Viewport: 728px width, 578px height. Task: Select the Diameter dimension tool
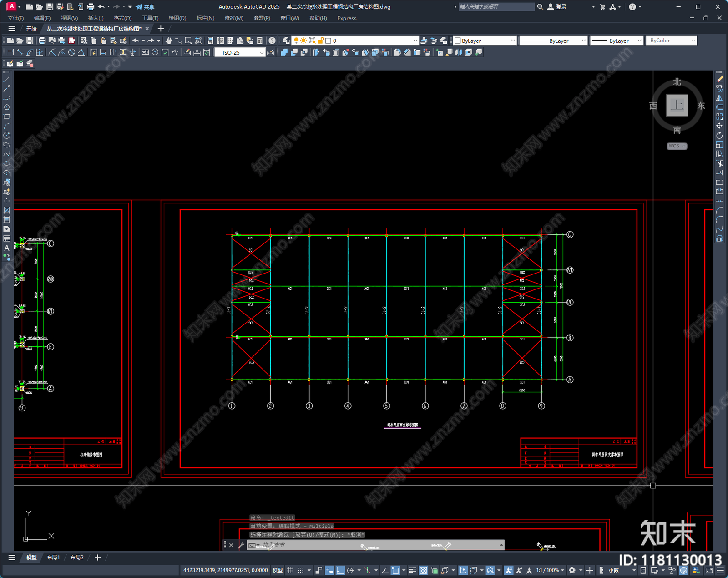click(x=71, y=52)
